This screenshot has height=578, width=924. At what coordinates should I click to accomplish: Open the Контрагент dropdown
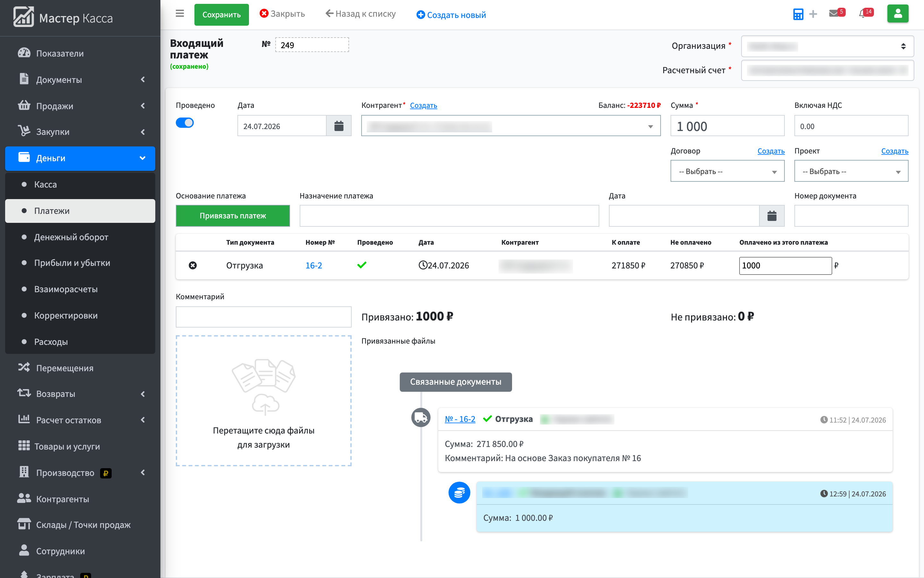click(511, 126)
